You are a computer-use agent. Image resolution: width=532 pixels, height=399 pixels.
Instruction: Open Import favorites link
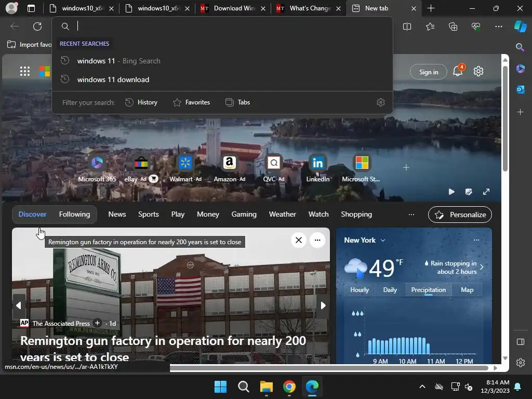point(30,45)
